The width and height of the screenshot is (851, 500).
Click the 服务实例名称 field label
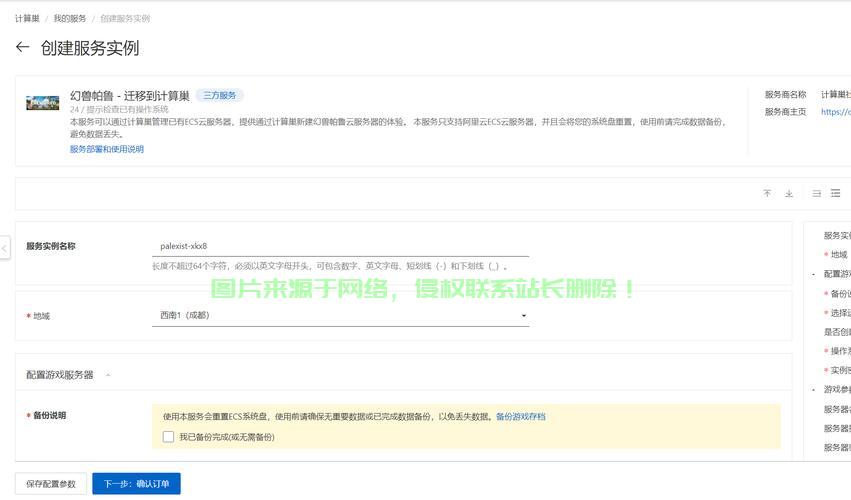[x=50, y=246]
